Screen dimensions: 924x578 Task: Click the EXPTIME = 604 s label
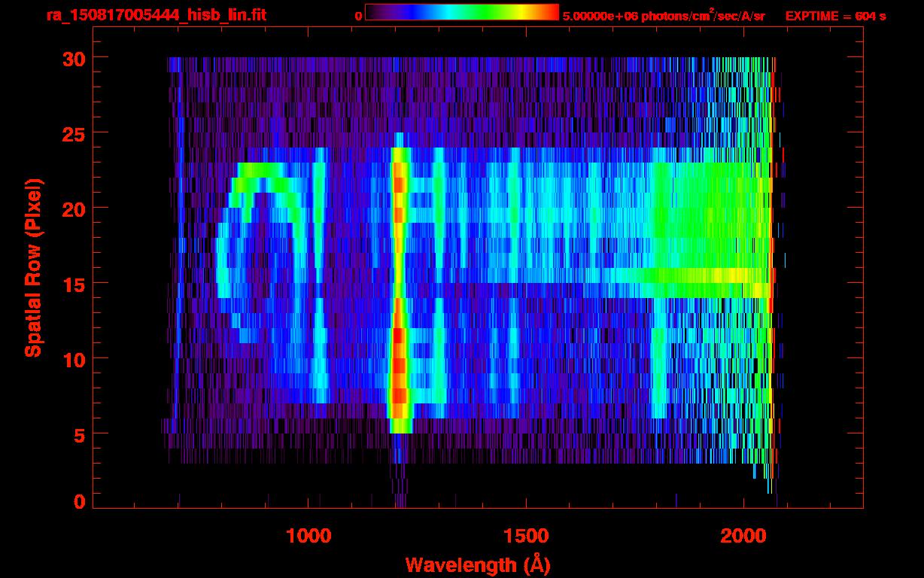pos(835,16)
